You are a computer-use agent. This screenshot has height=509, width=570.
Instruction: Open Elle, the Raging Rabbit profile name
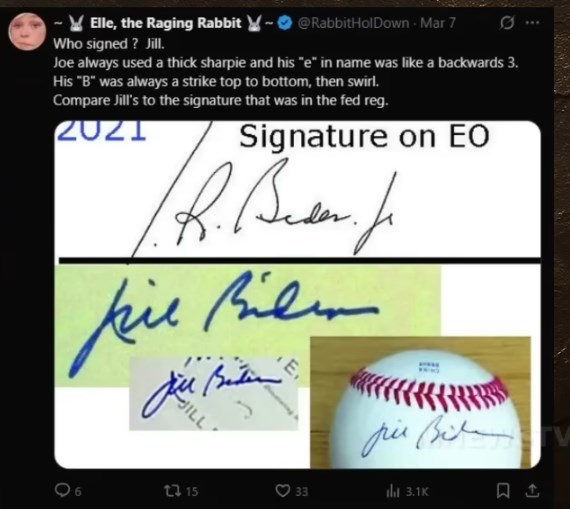[x=165, y=23]
